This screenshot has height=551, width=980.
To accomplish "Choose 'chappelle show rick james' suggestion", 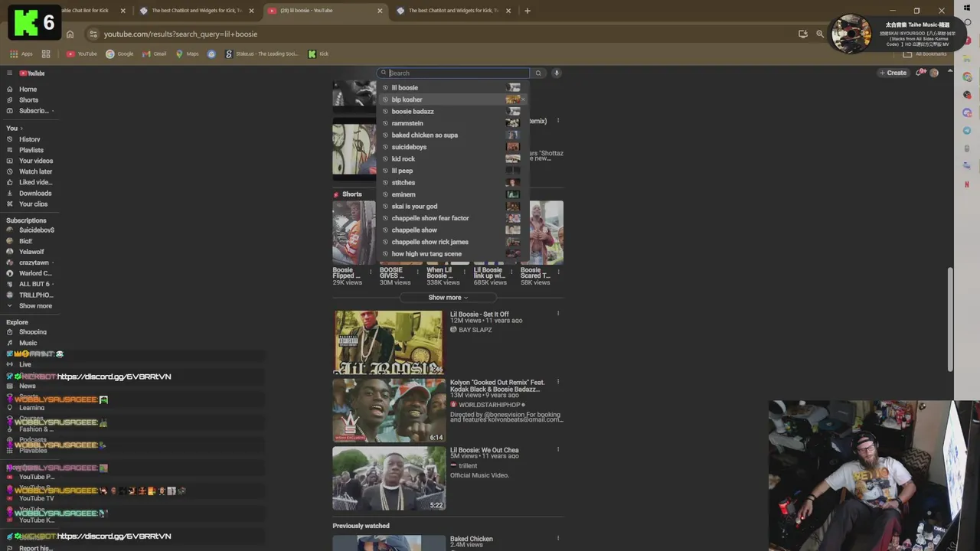I will 452,242.
